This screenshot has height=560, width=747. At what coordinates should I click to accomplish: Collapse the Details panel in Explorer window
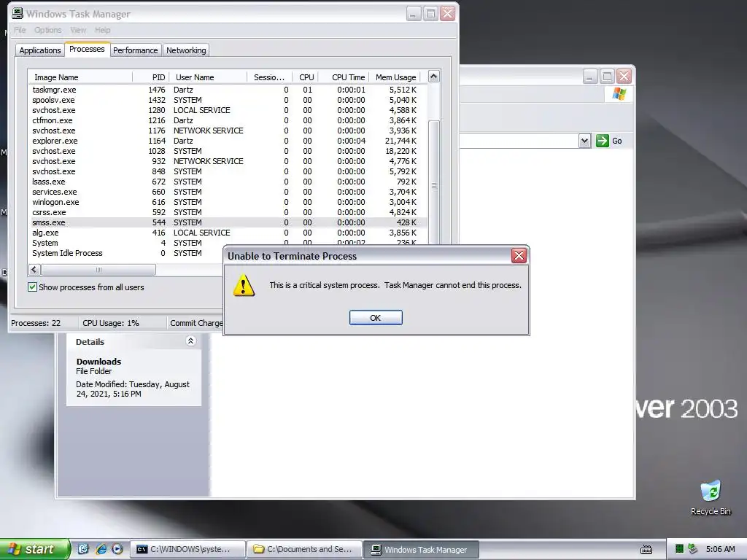[x=190, y=341]
